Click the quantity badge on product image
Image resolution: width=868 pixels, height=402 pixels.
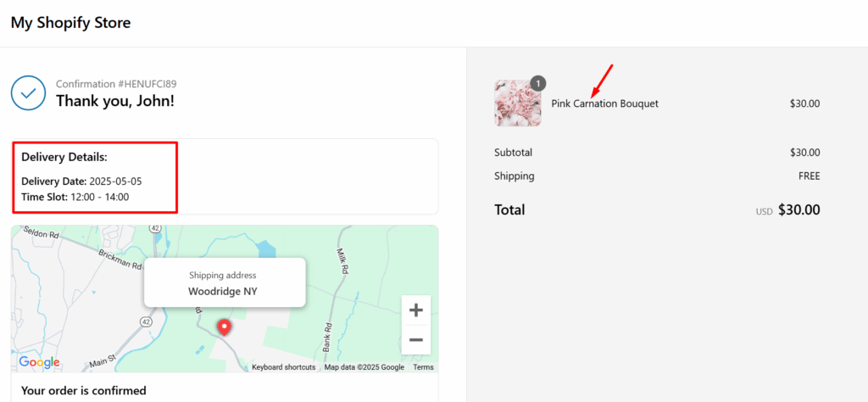pos(537,83)
